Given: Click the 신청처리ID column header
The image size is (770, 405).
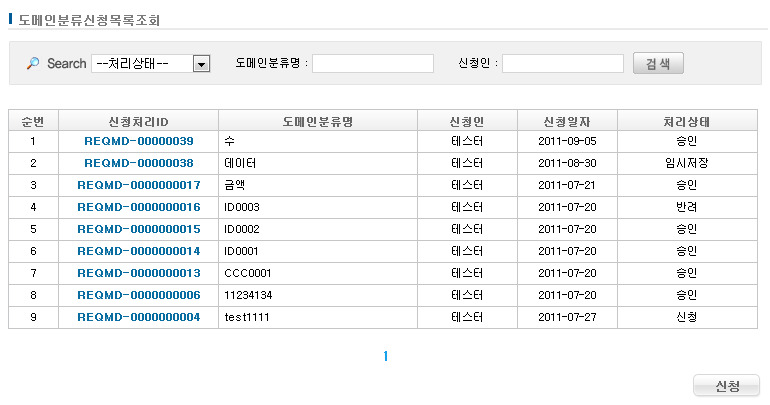Looking at the screenshot, I should click(x=139, y=120).
